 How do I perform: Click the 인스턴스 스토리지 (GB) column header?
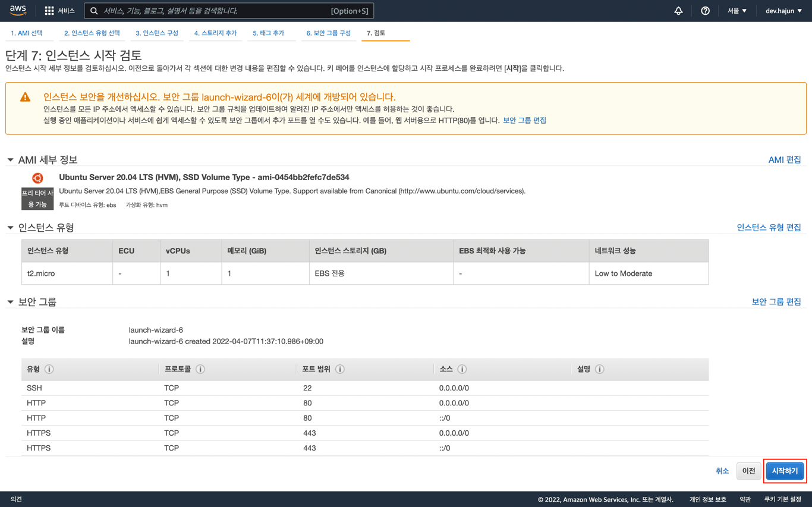[381, 251]
